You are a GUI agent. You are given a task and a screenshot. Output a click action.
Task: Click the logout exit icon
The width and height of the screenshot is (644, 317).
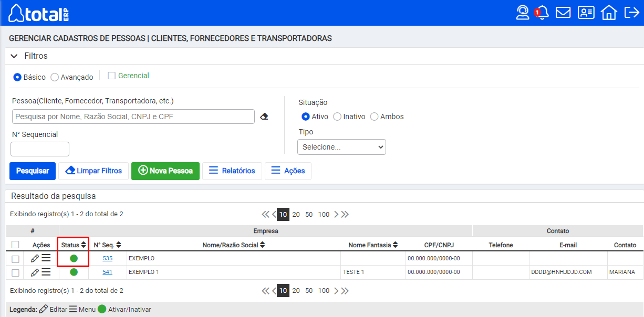[x=631, y=12]
